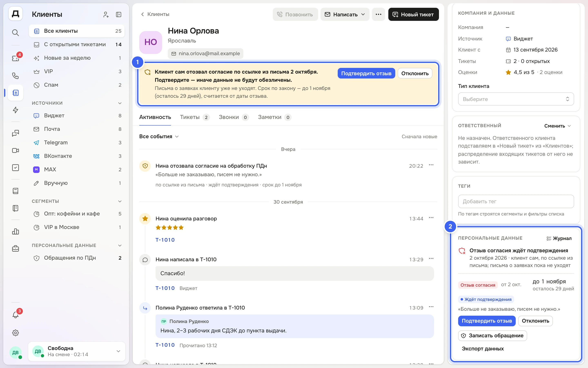This screenshot has height=368, width=588.
Task: Open the chats icon in the left rail
Action: pos(15,133)
